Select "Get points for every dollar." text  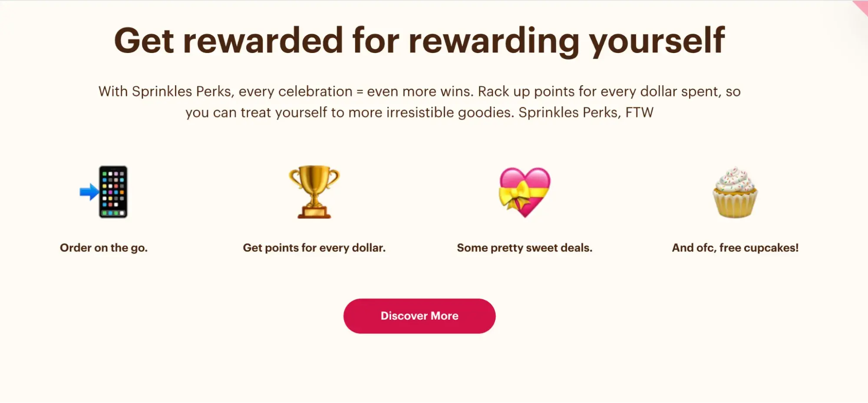pyautogui.click(x=314, y=248)
